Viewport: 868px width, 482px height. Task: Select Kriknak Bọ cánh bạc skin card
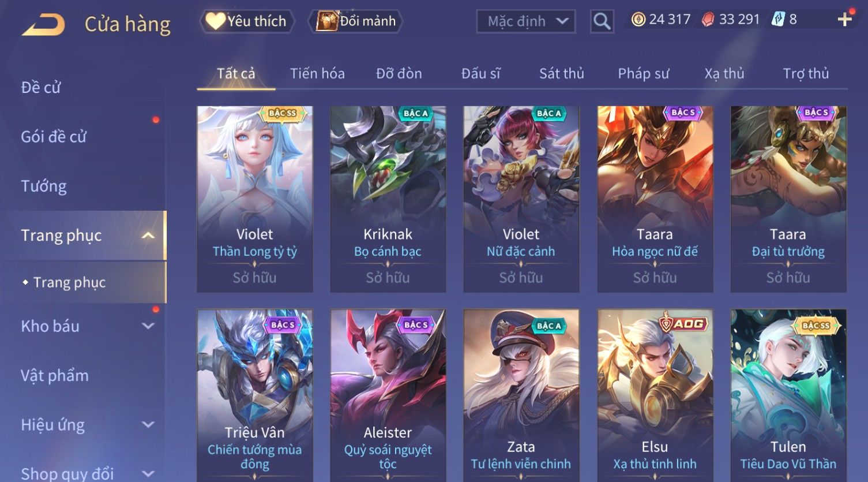click(388, 199)
